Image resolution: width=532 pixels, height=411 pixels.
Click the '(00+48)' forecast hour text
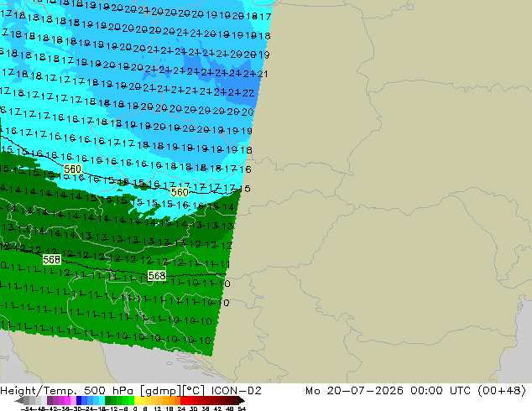(502, 391)
